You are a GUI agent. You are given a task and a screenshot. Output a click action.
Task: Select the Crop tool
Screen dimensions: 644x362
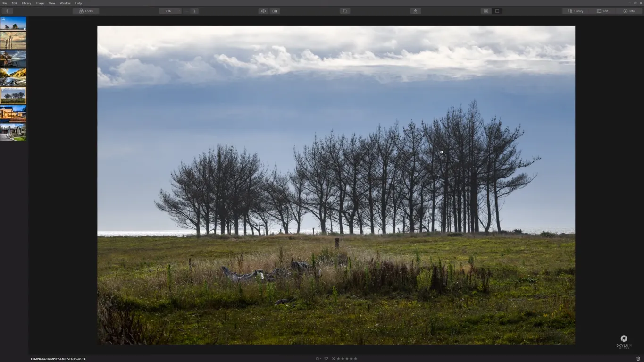point(345,11)
